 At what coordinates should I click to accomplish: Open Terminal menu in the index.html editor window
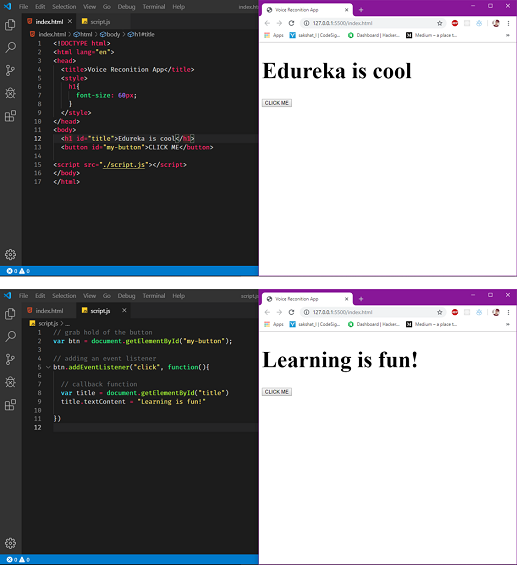click(x=153, y=6)
